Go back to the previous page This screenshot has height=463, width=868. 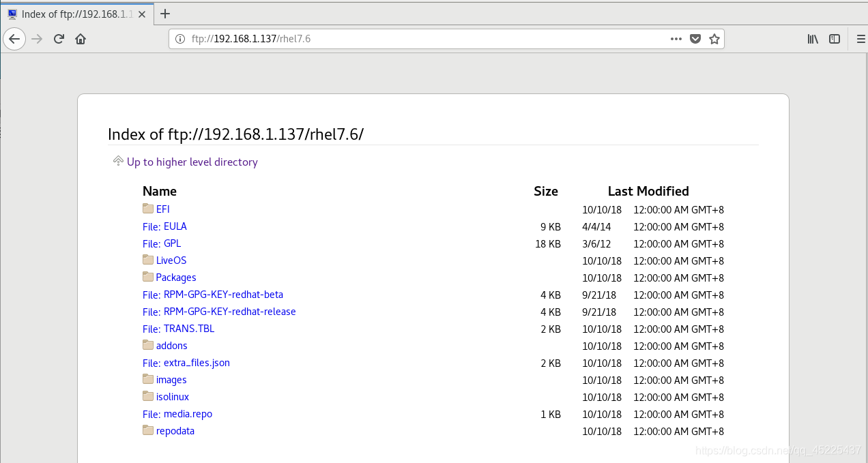[14, 39]
